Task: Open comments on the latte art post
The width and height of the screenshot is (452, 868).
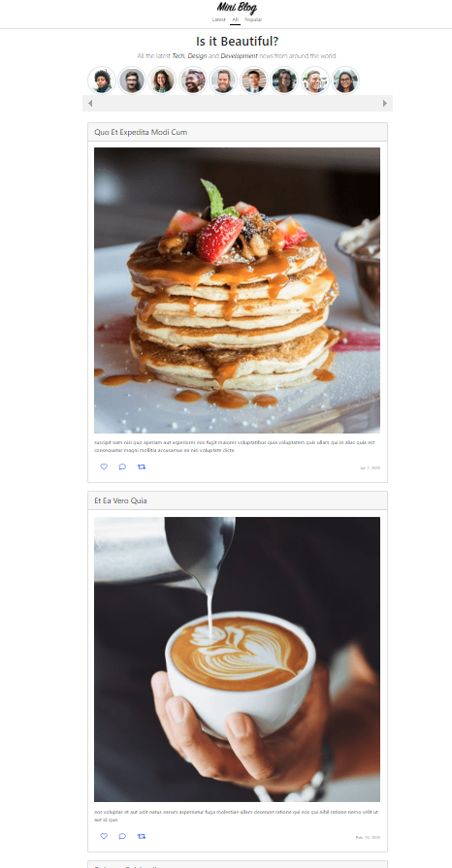Action: click(x=122, y=836)
